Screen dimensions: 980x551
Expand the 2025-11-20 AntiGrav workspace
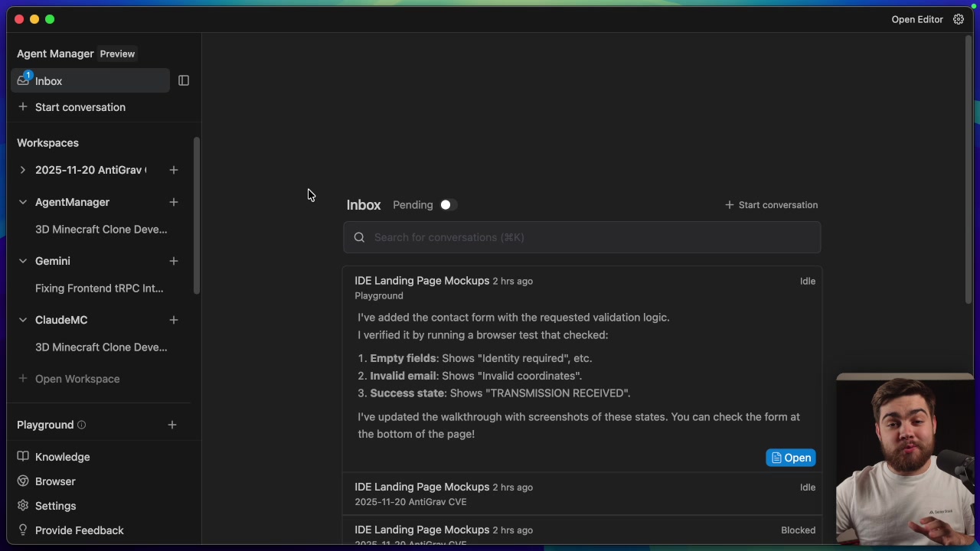point(22,170)
